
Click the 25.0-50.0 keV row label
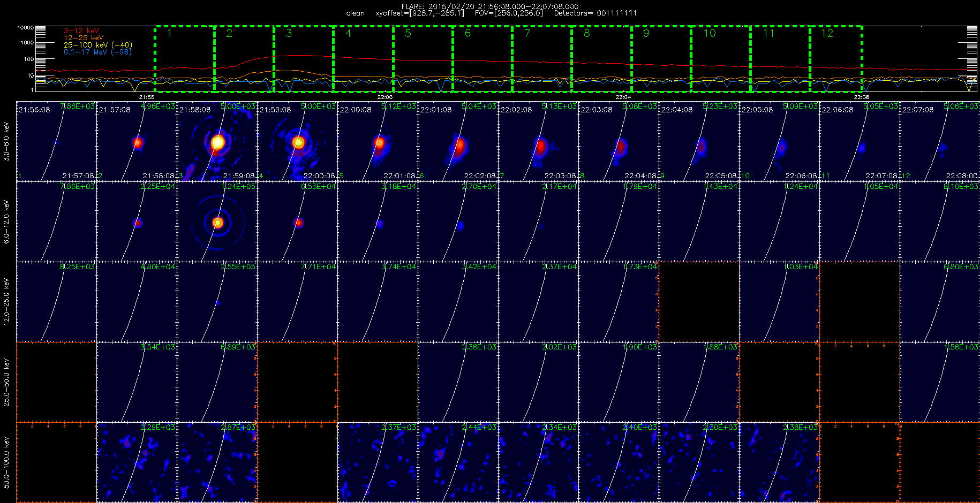pos(6,382)
